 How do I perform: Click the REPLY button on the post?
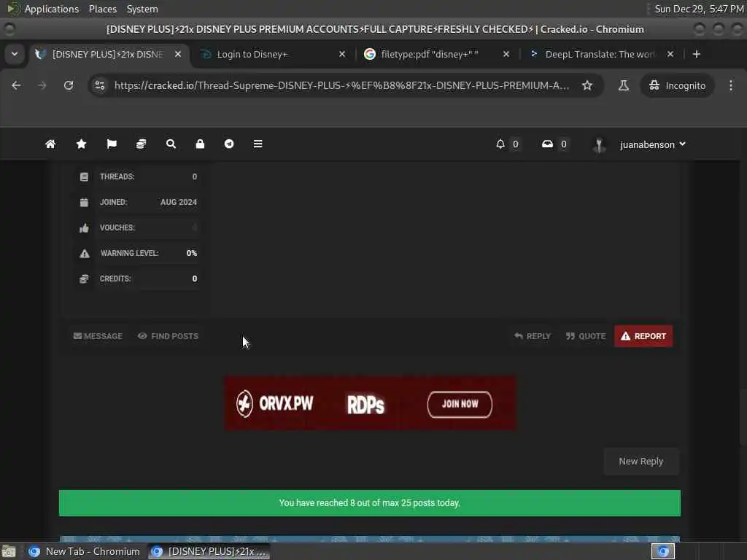(533, 336)
